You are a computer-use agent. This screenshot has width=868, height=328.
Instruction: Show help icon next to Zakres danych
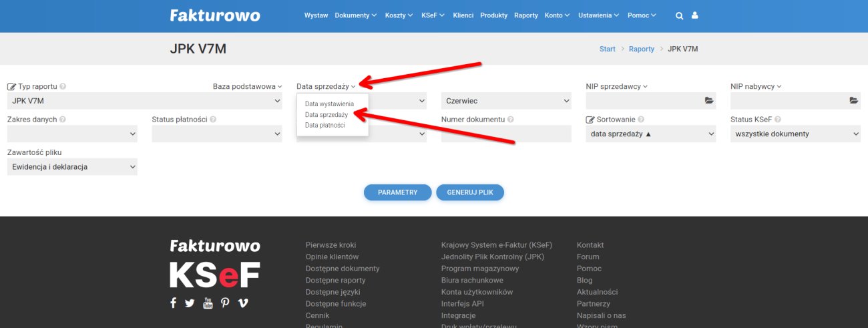pos(63,120)
